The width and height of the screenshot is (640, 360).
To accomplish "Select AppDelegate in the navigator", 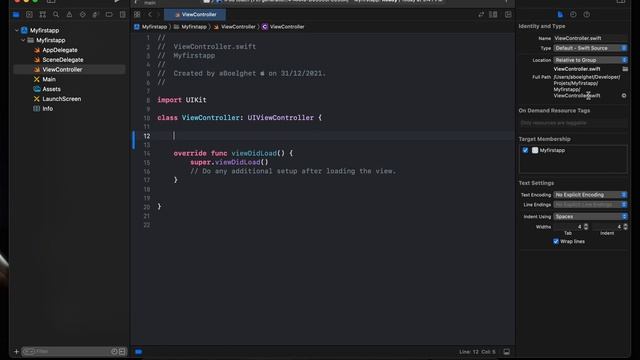I will click(x=60, y=50).
